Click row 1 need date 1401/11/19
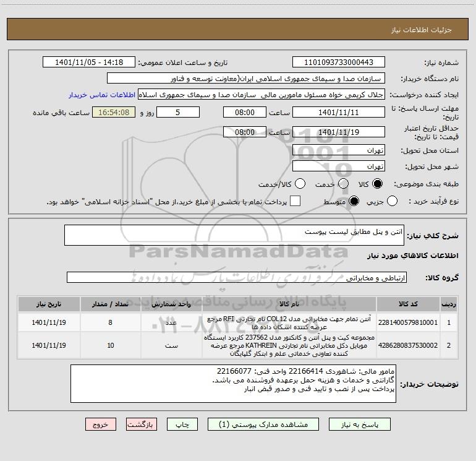 (49, 322)
